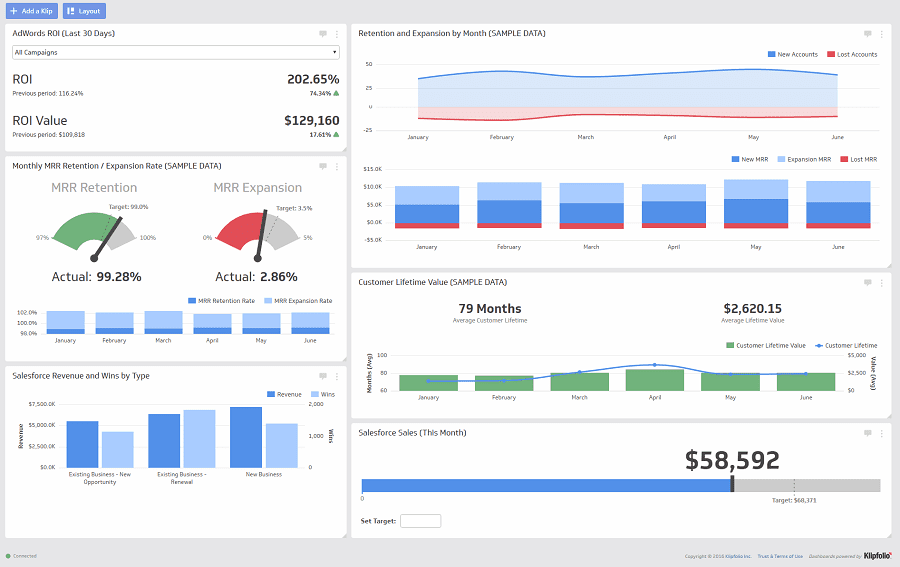Toggle the Wins series in Salesforce legend
The image size is (900, 567).
(x=321, y=394)
